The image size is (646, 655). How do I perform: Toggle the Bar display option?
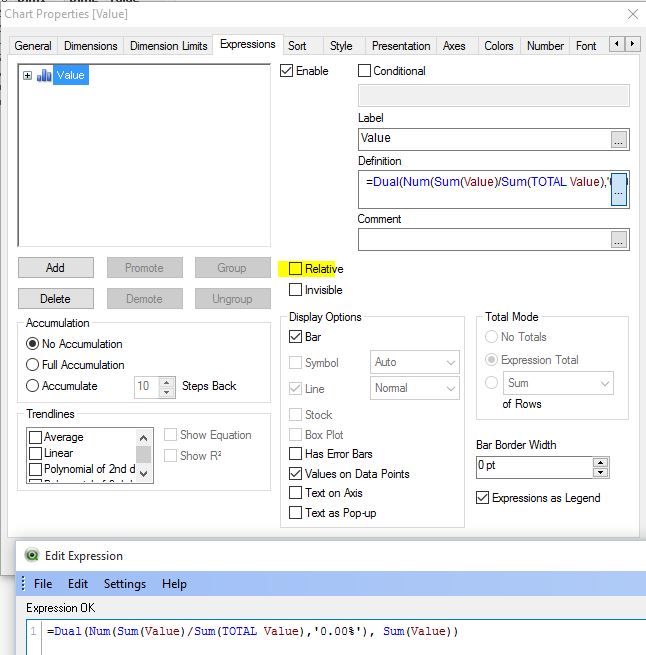(x=295, y=337)
